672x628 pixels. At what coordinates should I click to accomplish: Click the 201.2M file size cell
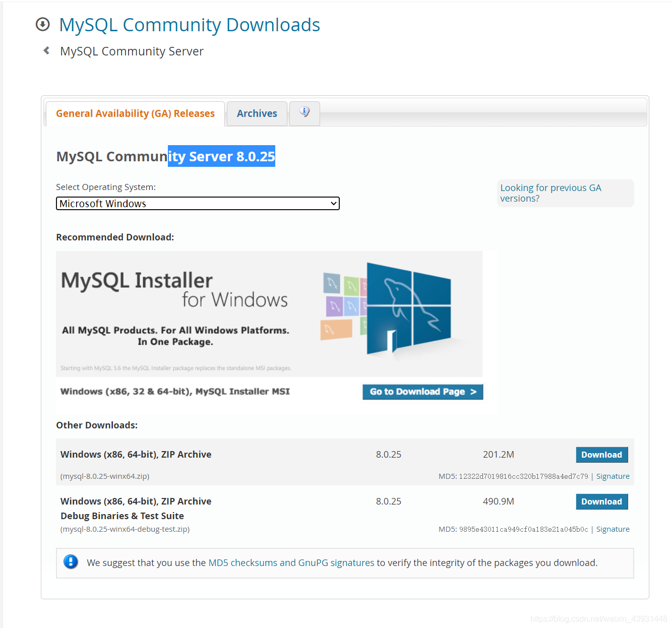click(x=499, y=455)
